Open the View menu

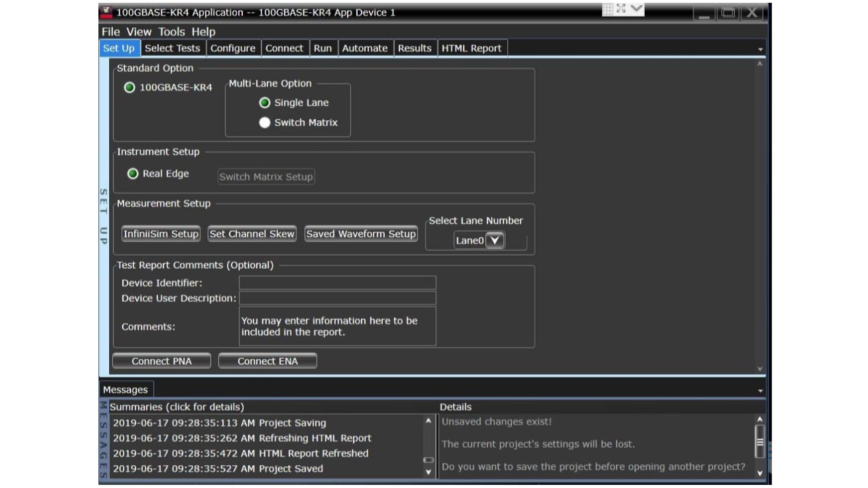[x=139, y=32]
